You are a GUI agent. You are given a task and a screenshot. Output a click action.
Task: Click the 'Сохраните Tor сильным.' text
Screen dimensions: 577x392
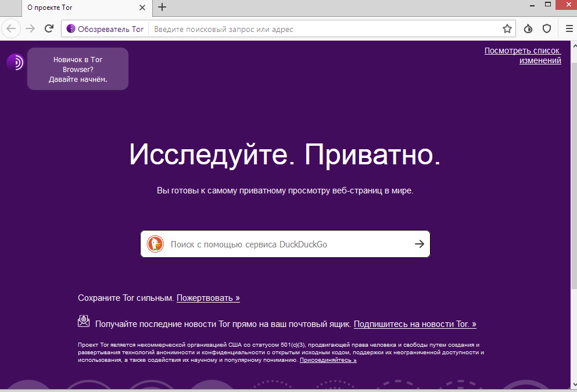[126, 298]
